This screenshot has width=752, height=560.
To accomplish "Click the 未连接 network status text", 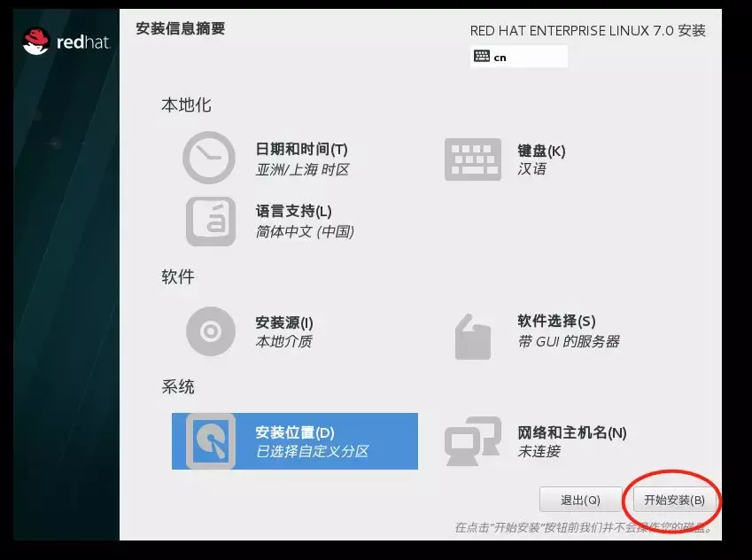I will pyautogui.click(x=539, y=452).
